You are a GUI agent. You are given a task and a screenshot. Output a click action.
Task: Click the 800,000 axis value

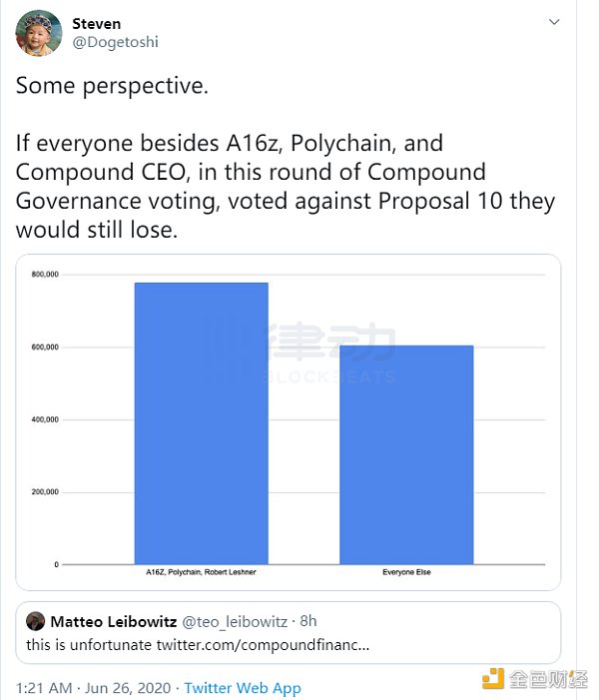[x=45, y=274]
